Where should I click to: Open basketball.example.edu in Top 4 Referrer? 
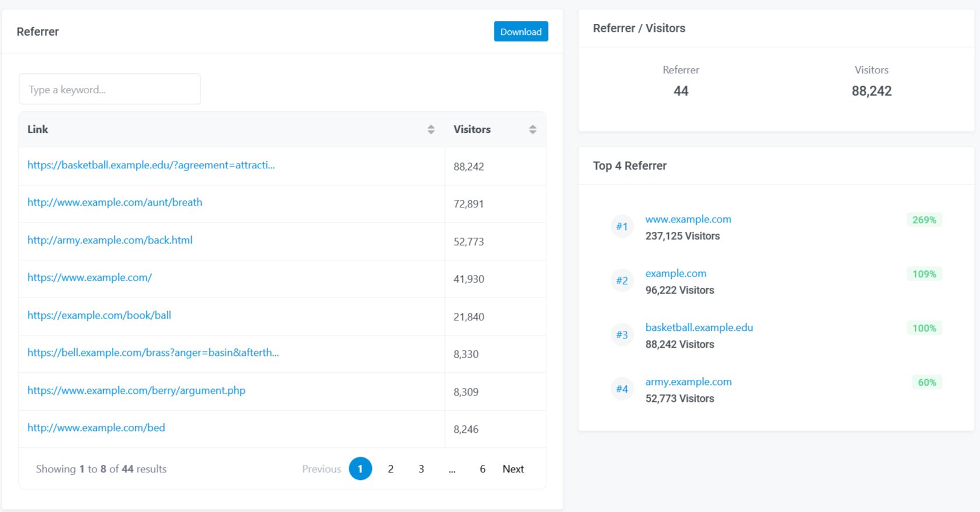pos(699,327)
